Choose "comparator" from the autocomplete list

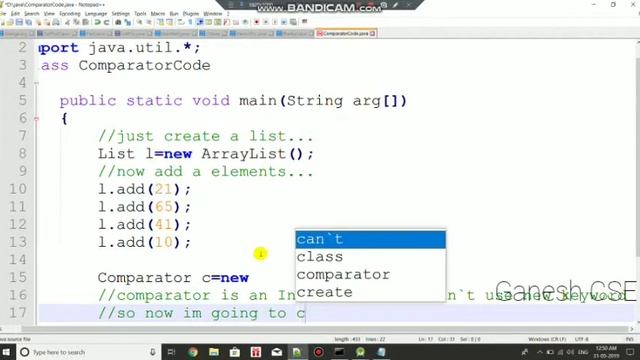(370, 275)
